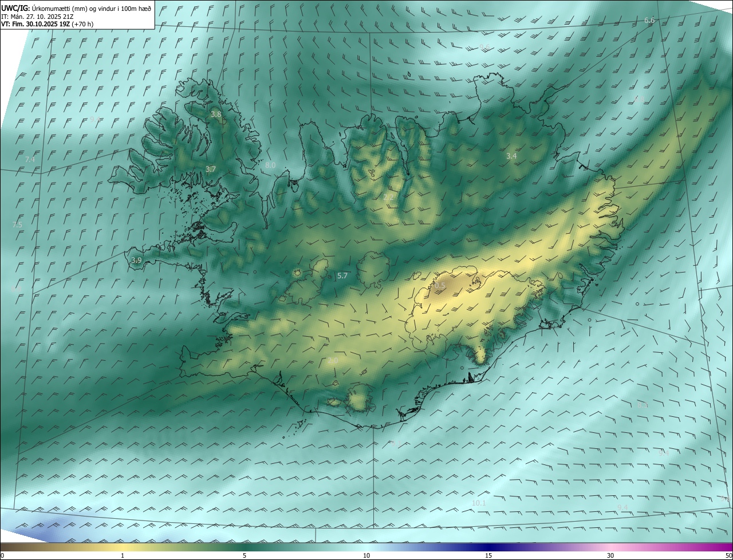Click the 5.7 value label on the map
Screen dimensions: 733x560
coord(342,275)
